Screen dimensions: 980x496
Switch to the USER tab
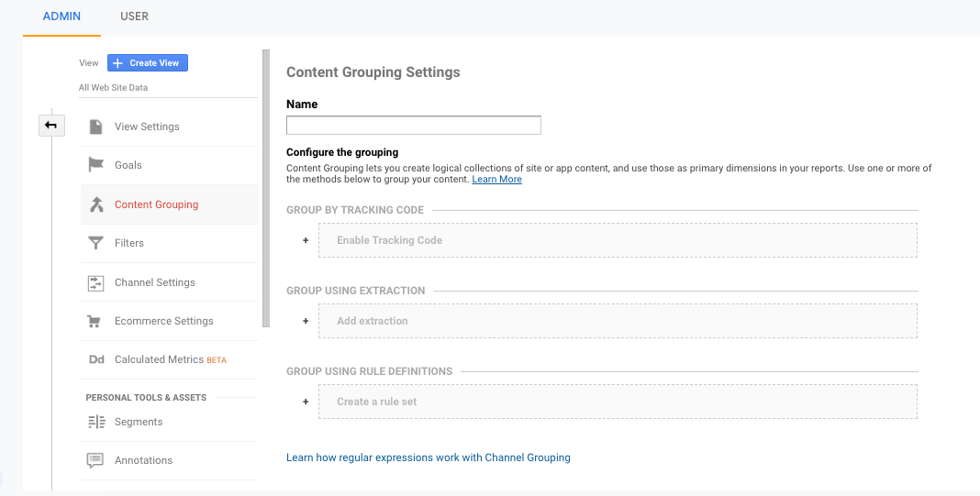click(134, 17)
